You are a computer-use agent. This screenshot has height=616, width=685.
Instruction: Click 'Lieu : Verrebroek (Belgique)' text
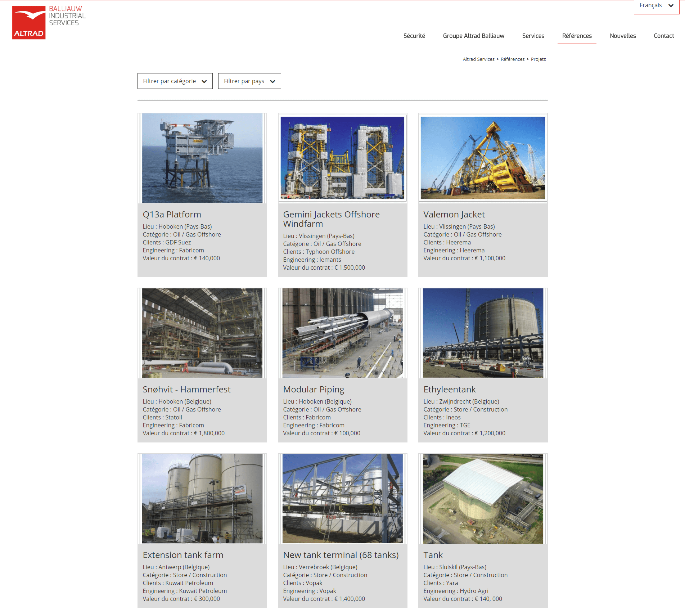pyautogui.click(x=320, y=567)
